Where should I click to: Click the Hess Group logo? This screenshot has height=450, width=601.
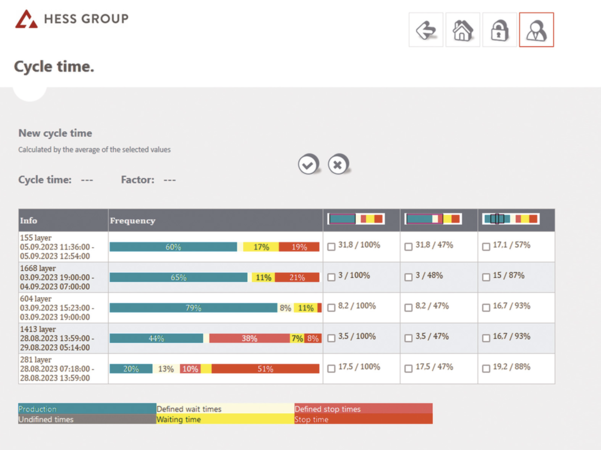72,19
